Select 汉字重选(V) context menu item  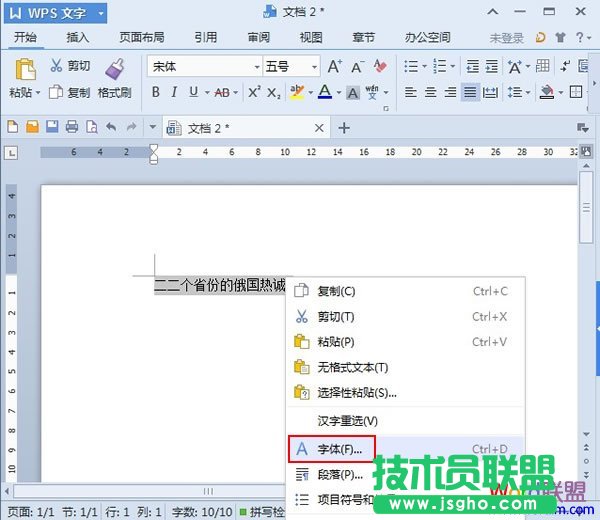point(406,421)
